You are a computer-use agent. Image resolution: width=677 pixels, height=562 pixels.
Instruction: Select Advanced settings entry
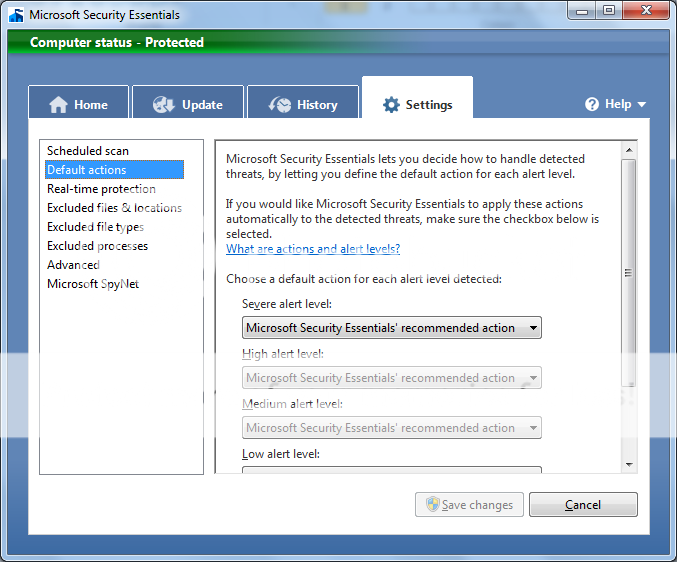73,265
